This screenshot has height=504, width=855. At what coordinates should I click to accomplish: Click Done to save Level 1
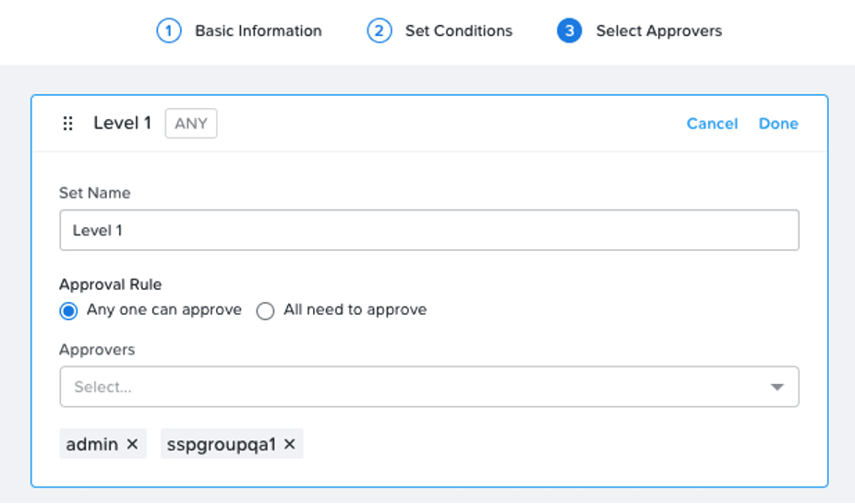[x=778, y=124]
